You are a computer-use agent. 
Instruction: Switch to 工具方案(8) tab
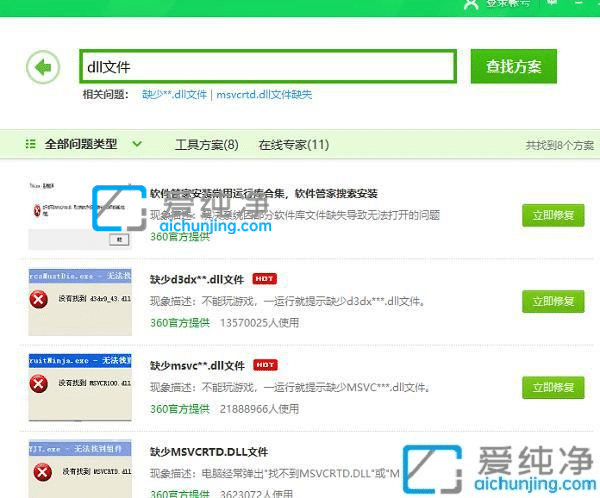[207, 145]
